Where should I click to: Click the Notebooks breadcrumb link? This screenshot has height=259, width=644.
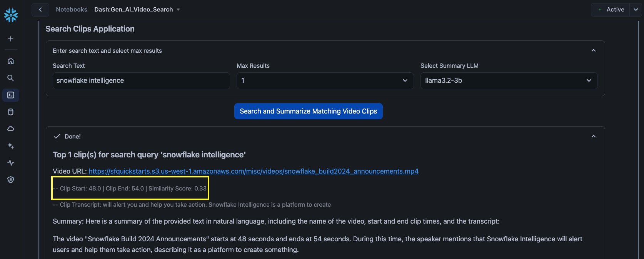click(x=72, y=10)
